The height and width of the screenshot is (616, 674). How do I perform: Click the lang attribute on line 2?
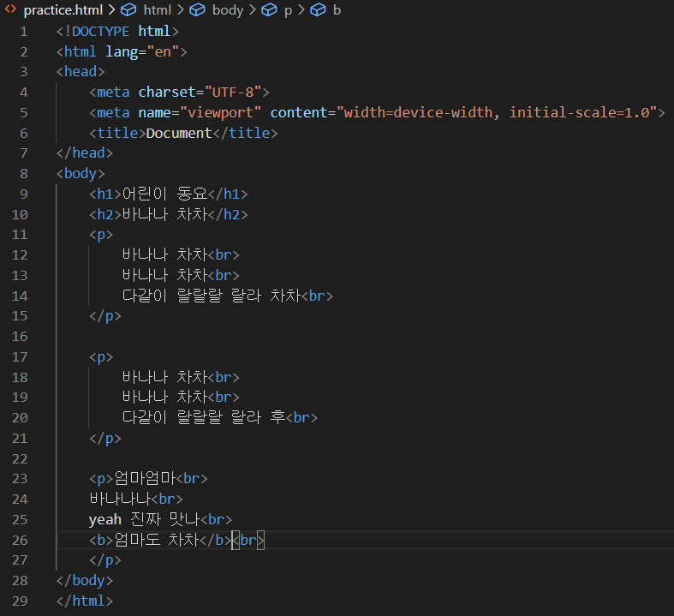[x=122, y=52]
